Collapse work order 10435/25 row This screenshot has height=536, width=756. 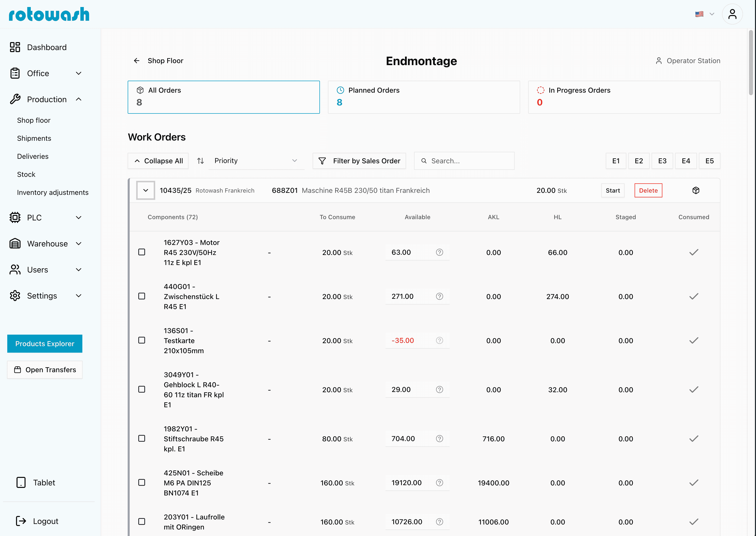[x=145, y=190]
